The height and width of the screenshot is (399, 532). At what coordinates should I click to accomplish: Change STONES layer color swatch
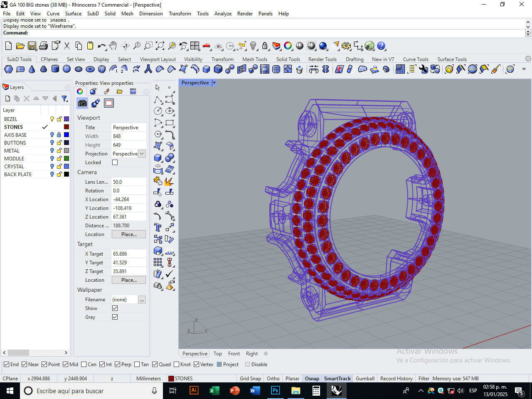pyautogui.click(x=66, y=127)
